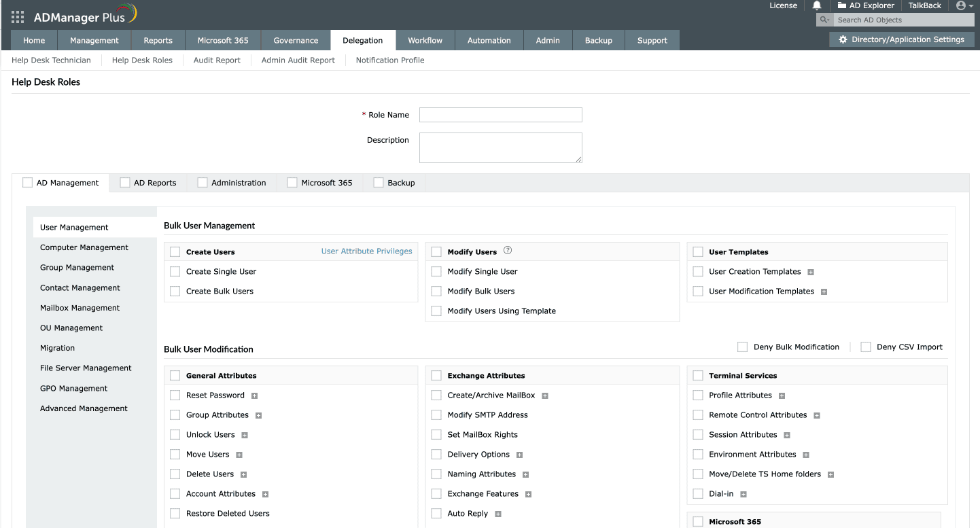Expand Unlock Users options
The height and width of the screenshot is (528, 980).
pyautogui.click(x=245, y=435)
